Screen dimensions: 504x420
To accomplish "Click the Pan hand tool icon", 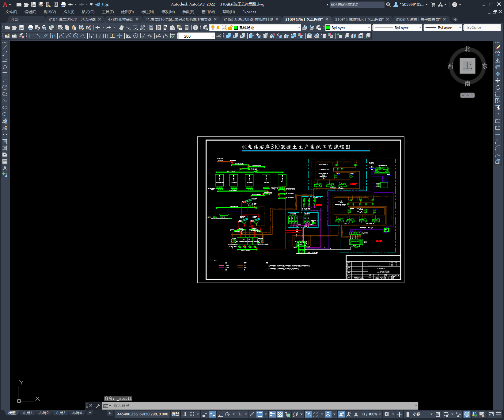I will [x=121, y=28].
